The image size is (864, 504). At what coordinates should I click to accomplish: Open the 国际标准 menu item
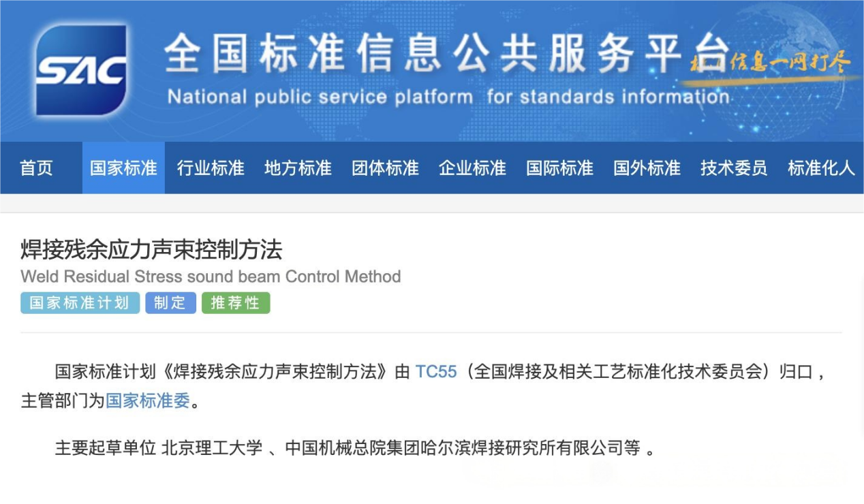pyautogui.click(x=559, y=168)
